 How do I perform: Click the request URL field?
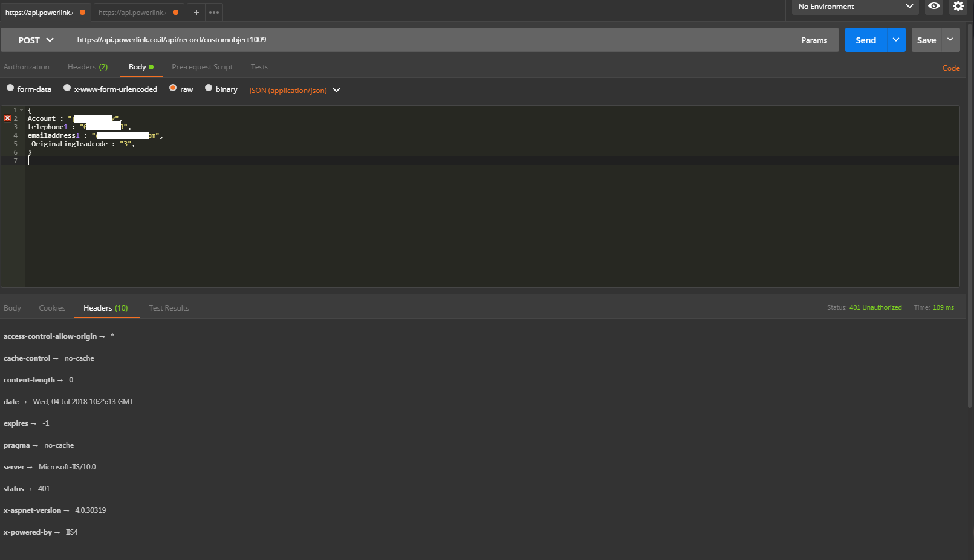430,40
